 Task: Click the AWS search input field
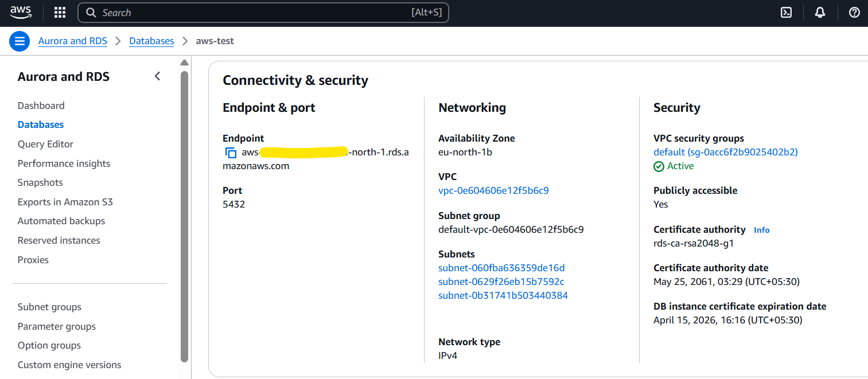252,13
